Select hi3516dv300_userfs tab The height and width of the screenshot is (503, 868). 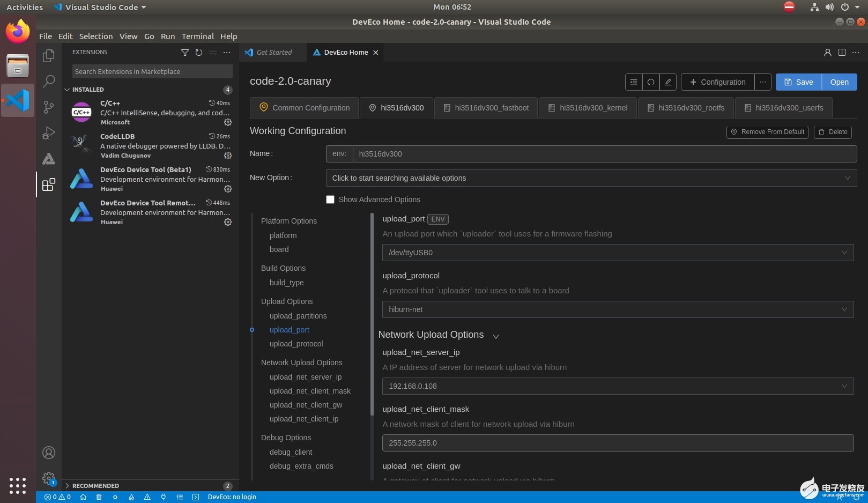783,108
